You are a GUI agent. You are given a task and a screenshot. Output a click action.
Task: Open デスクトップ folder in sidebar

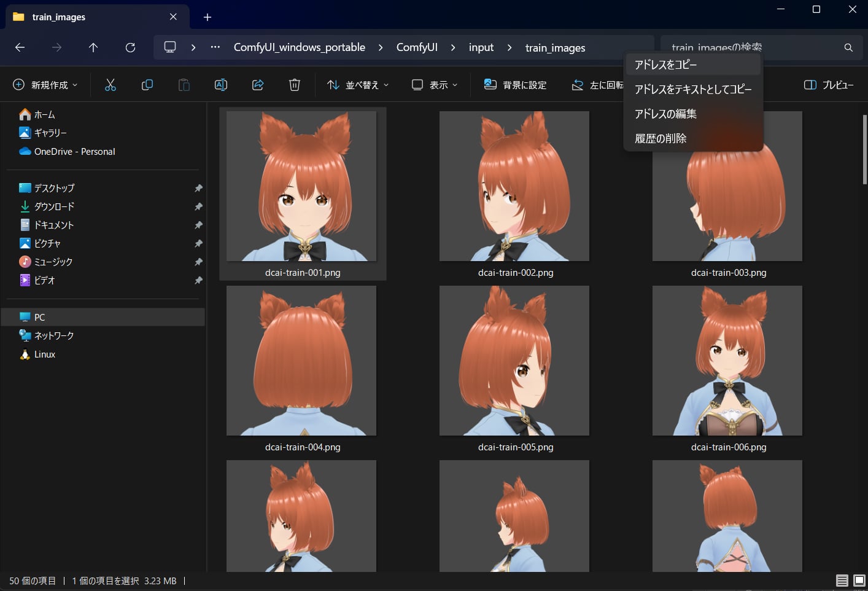tap(47, 188)
